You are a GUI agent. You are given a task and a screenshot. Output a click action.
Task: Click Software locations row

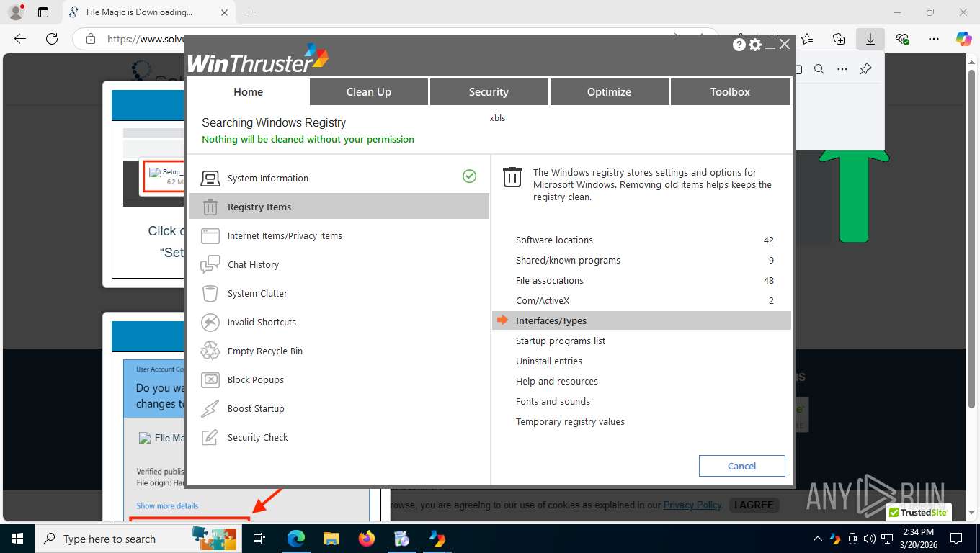click(641, 240)
